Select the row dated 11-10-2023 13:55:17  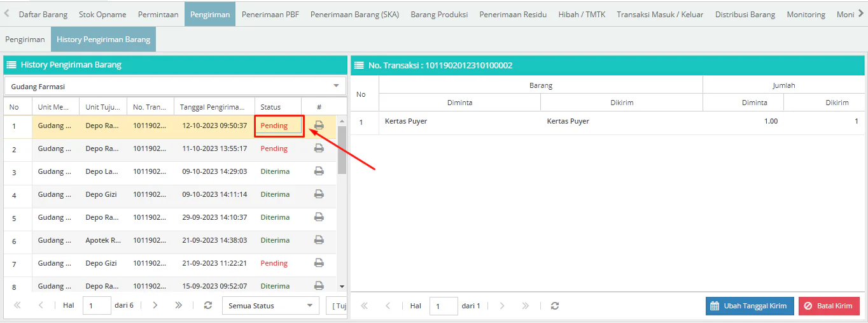[x=170, y=148]
